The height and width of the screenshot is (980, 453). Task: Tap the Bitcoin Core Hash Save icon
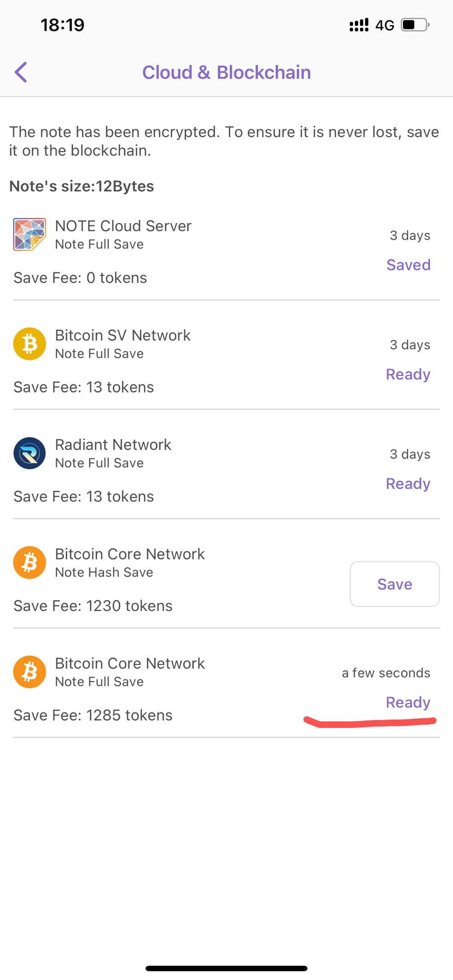(29, 562)
